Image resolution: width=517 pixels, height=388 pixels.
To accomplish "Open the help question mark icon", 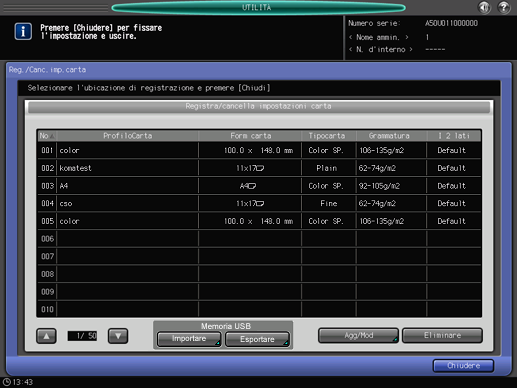I will pos(504,7).
